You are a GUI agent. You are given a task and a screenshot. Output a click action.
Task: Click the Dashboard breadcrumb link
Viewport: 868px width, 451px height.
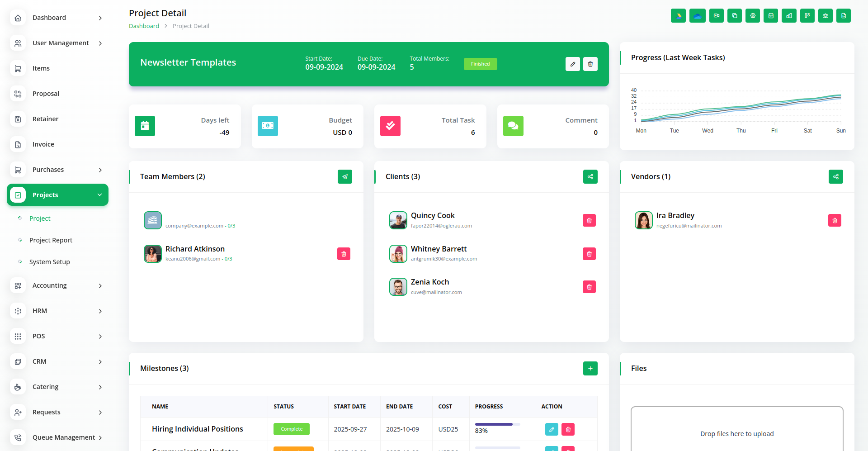(x=144, y=26)
